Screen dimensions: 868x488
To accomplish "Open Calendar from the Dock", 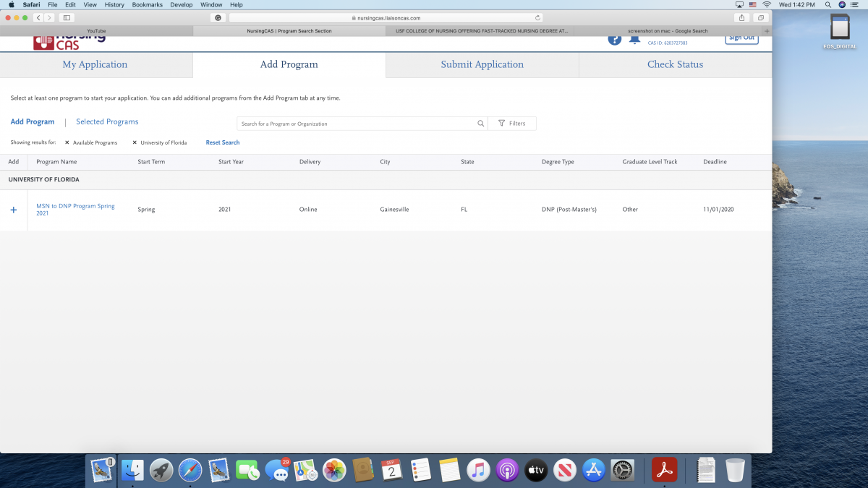I will [x=391, y=470].
